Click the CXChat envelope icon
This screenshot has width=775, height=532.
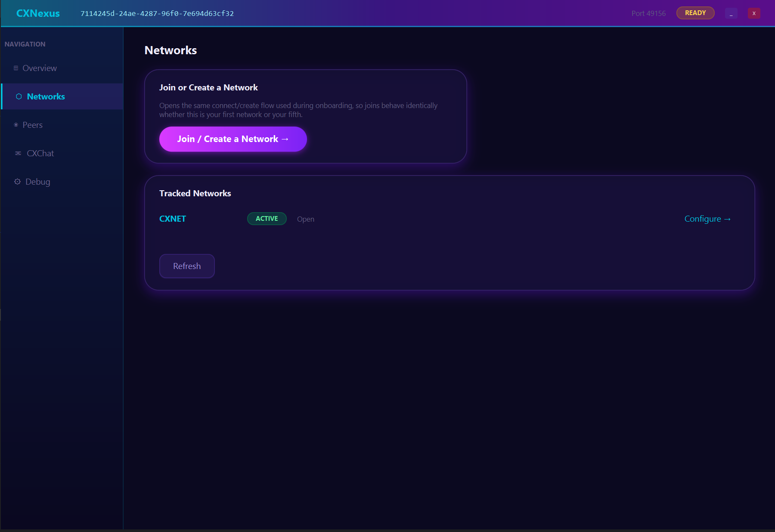click(18, 153)
